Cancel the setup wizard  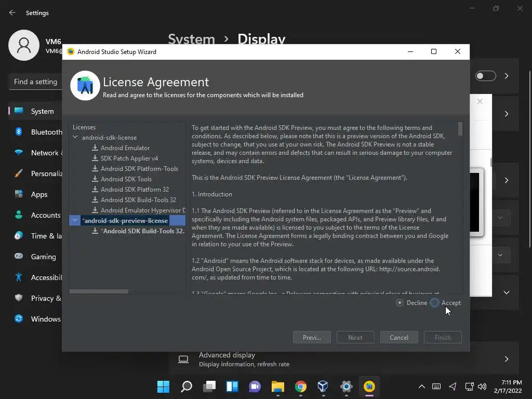click(399, 338)
